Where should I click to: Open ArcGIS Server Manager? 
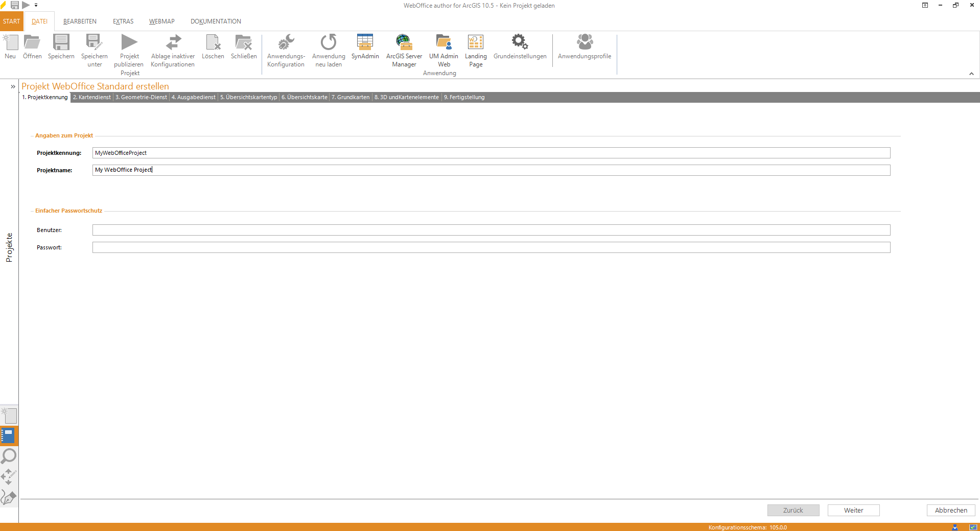tap(404, 51)
